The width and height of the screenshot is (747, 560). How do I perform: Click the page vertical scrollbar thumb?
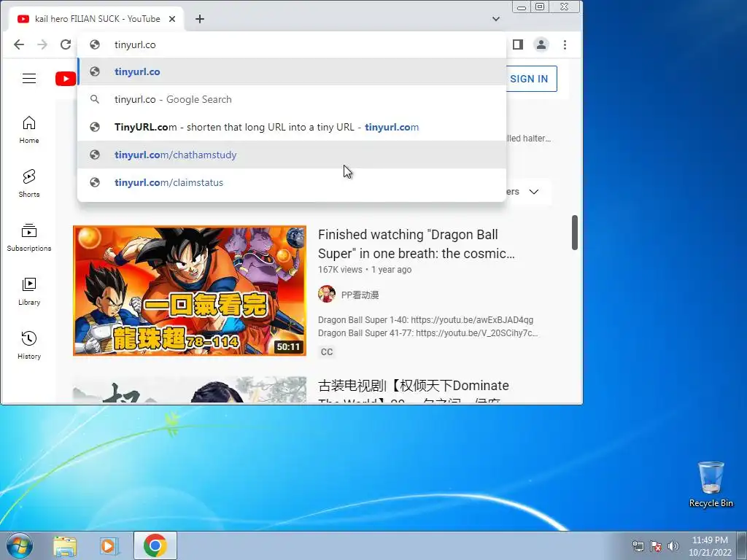(575, 233)
